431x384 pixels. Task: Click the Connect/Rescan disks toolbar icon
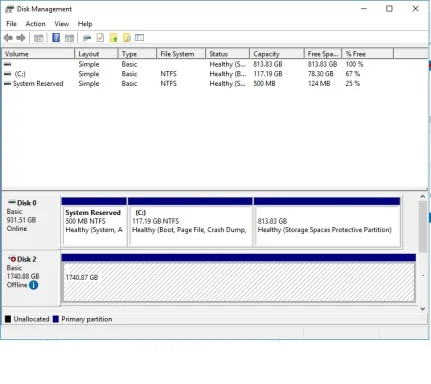[x=87, y=38]
